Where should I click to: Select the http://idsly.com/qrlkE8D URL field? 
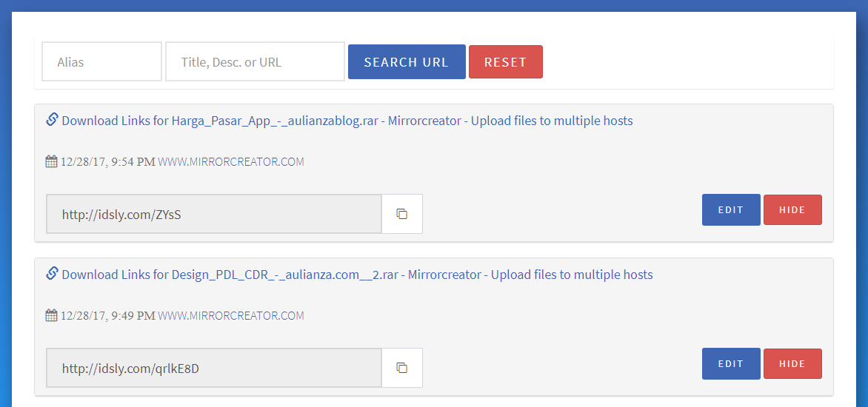(214, 368)
